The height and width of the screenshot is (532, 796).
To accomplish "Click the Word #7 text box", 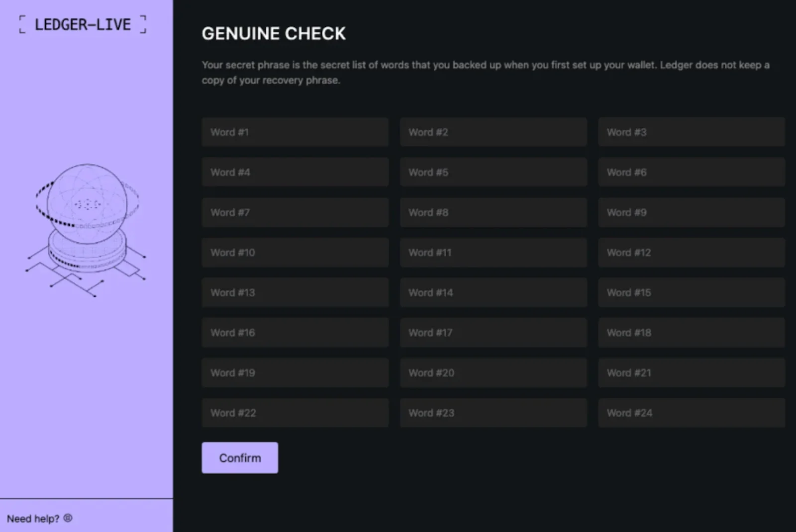I will (295, 212).
